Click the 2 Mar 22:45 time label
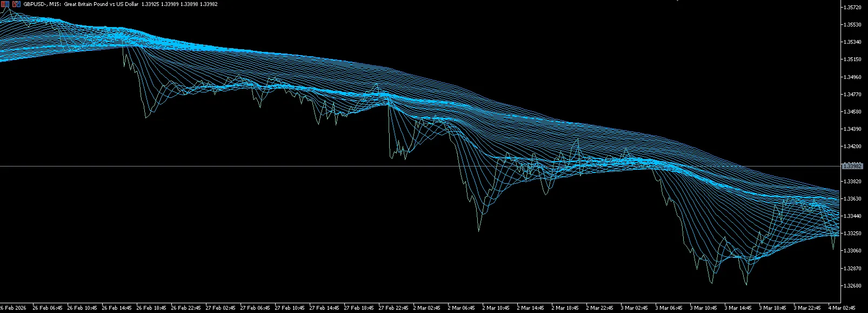868x313 pixels. 600,308
